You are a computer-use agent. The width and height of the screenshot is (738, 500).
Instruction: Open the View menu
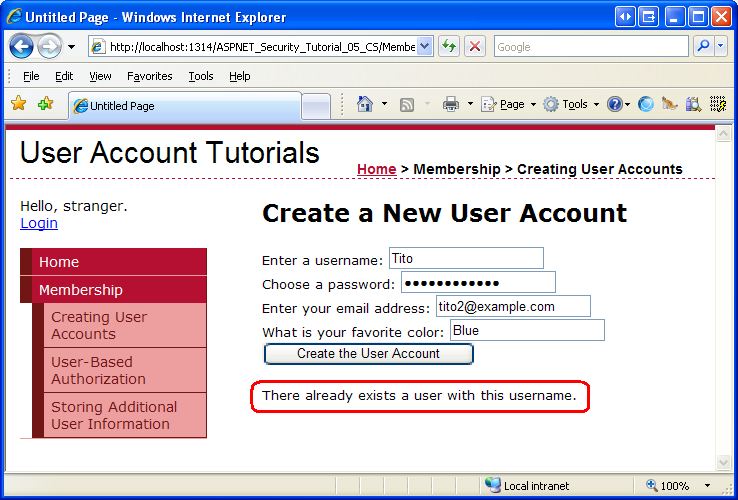(100, 76)
